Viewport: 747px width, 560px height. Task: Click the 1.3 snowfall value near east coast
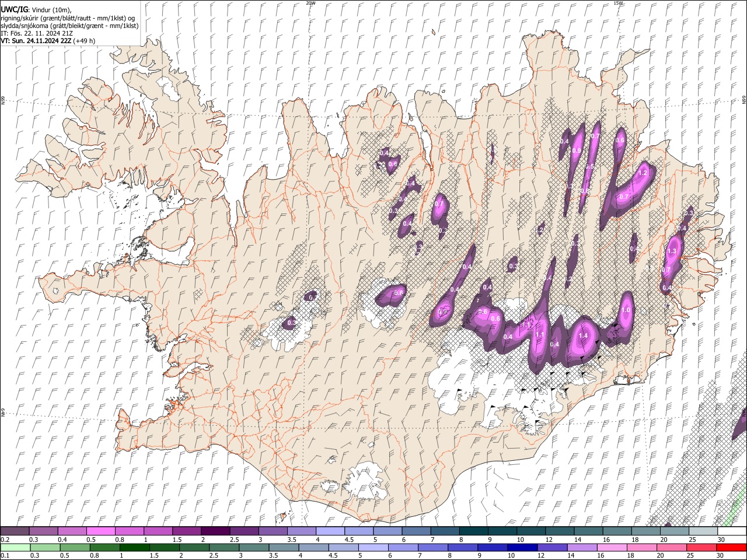tap(671, 251)
